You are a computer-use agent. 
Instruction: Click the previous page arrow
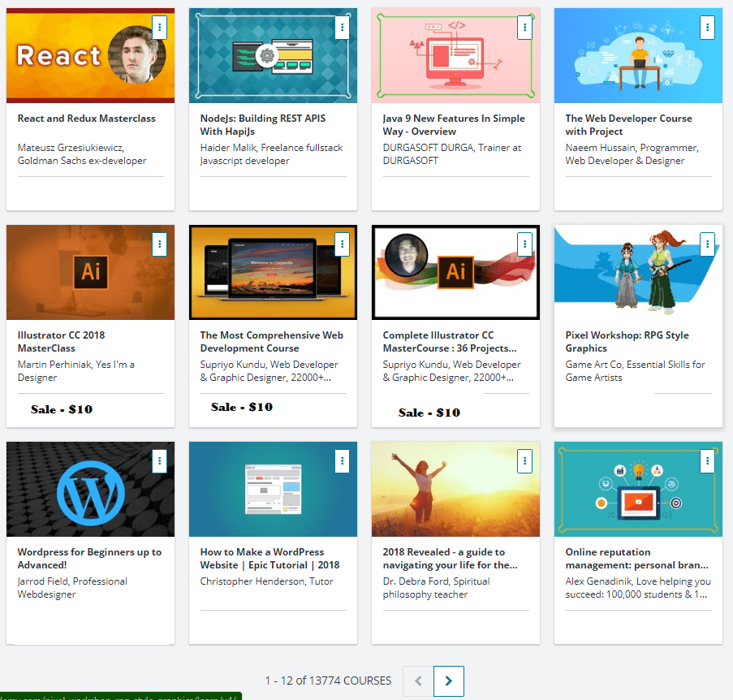coord(417,681)
